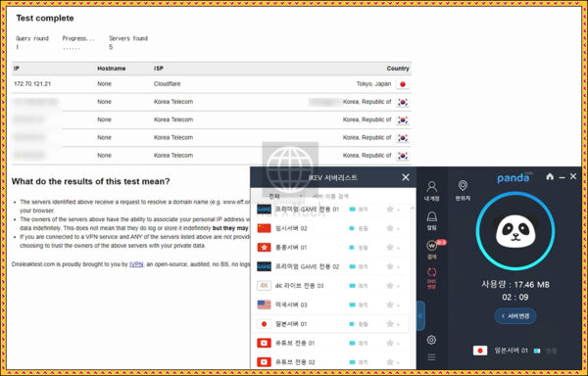Favorite 유튜브 전용 01 with star
The height and width of the screenshot is (376, 588).
pyautogui.click(x=390, y=343)
